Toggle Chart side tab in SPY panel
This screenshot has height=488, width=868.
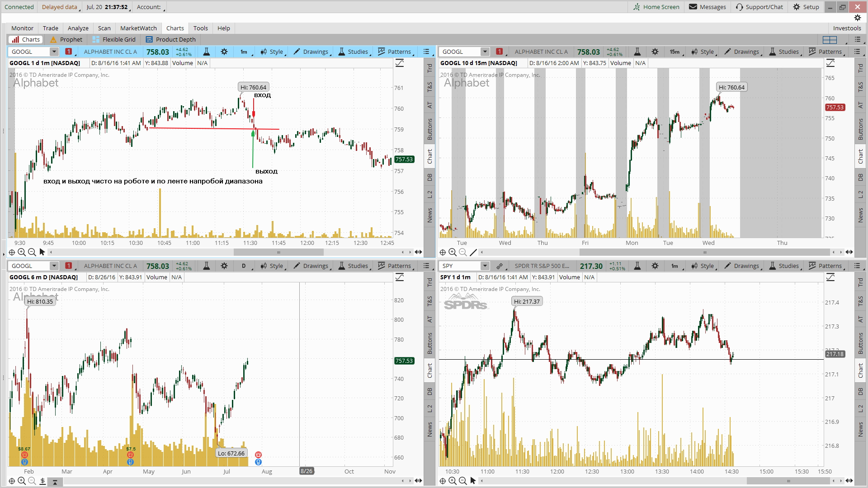pyautogui.click(x=860, y=371)
